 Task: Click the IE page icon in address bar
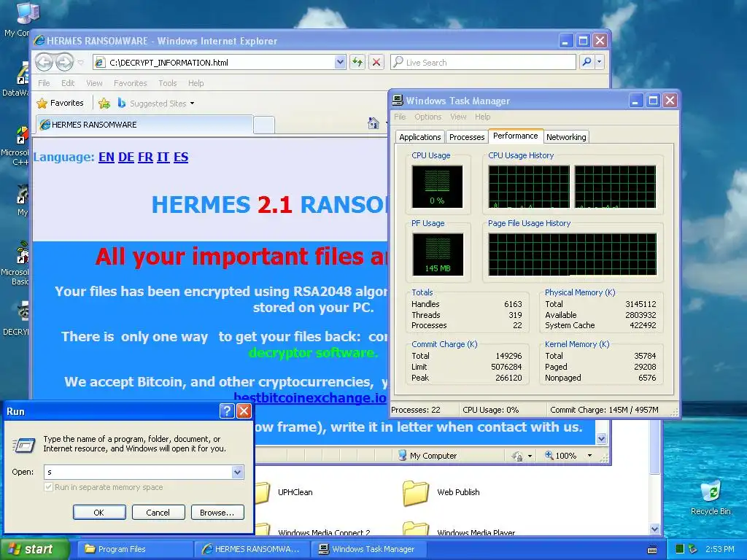click(x=99, y=63)
